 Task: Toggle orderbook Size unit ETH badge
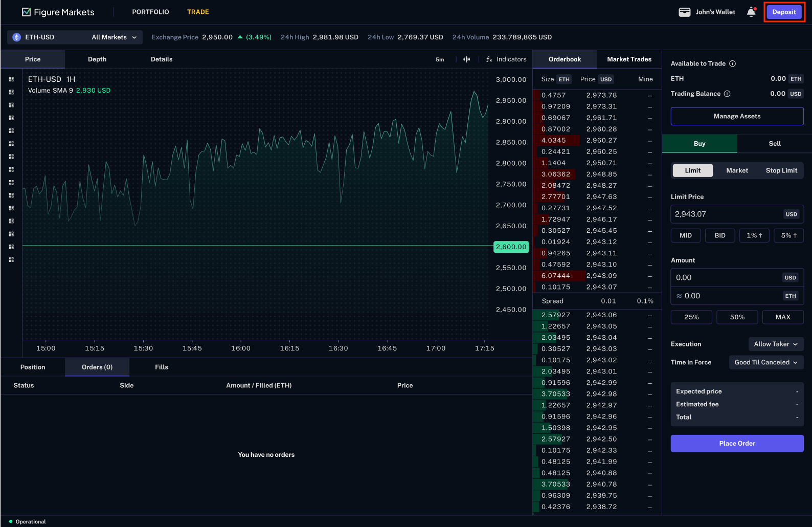564,79
